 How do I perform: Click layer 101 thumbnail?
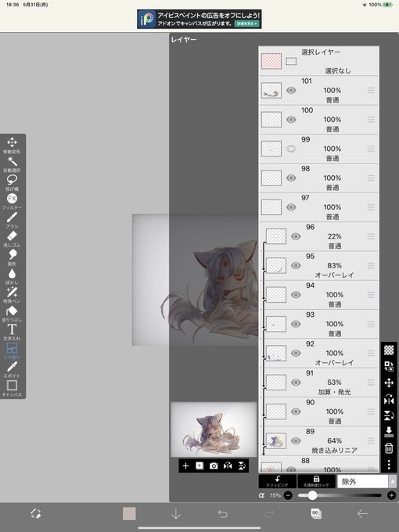click(271, 90)
